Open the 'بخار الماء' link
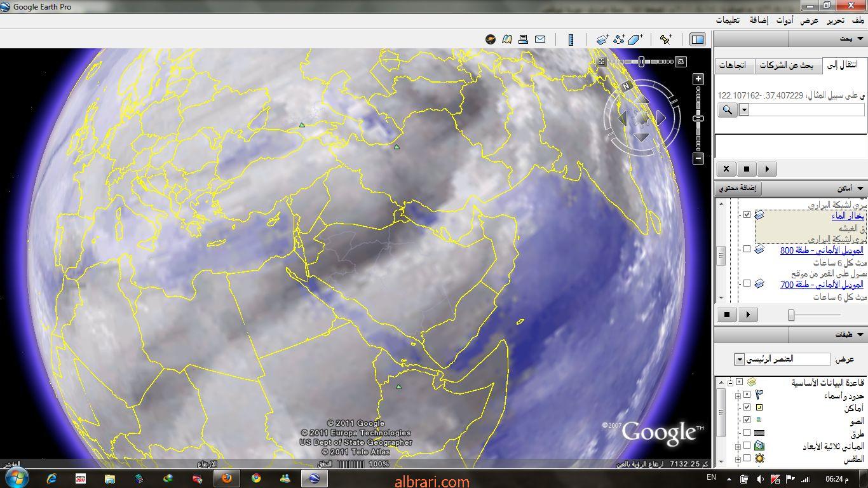 click(x=848, y=216)
